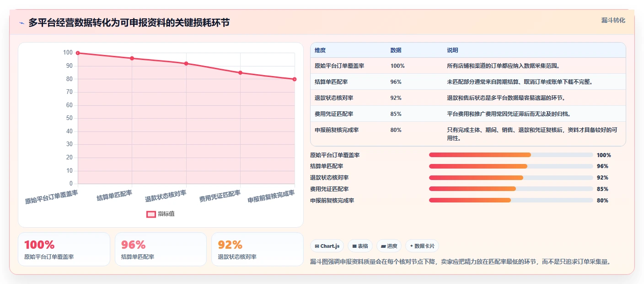Image resolution: width=644 pixels, height=284 pixels.
Task: Open the 92% 退款状态核对率 data card
Action: point(258,249)
